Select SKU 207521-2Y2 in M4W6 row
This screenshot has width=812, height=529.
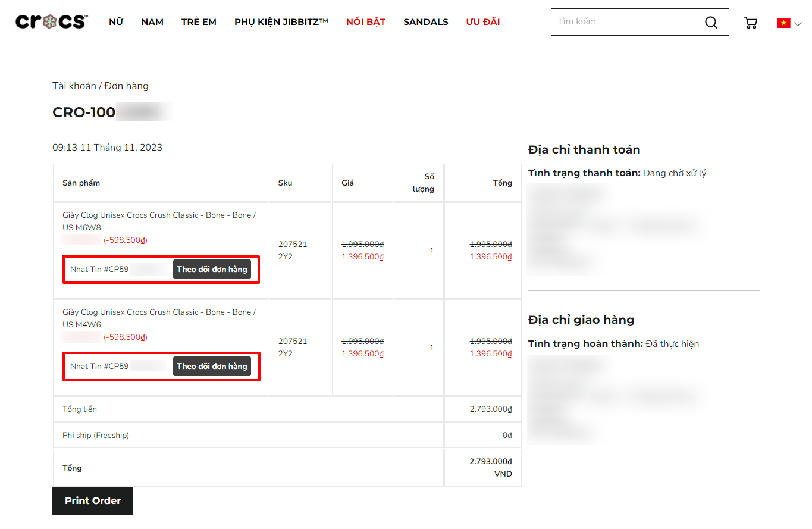(294, 348)
